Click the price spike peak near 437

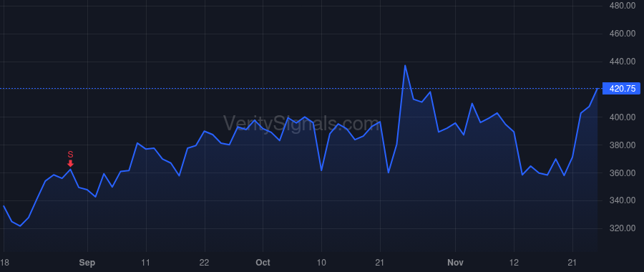point(405,65)
